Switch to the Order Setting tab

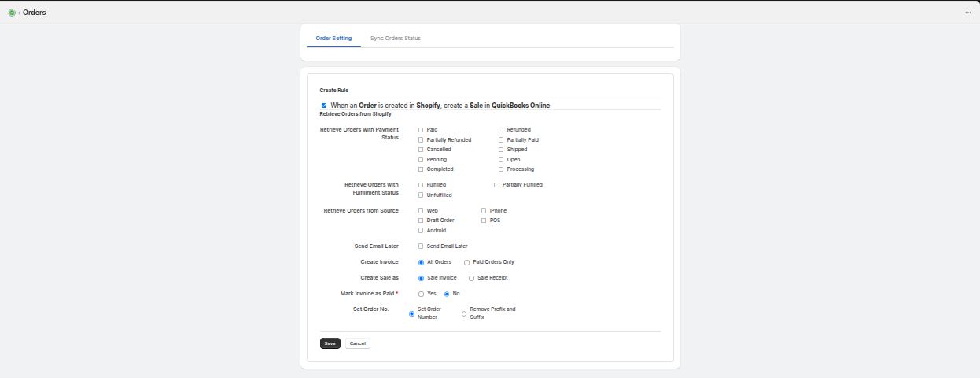pos(333,38)
